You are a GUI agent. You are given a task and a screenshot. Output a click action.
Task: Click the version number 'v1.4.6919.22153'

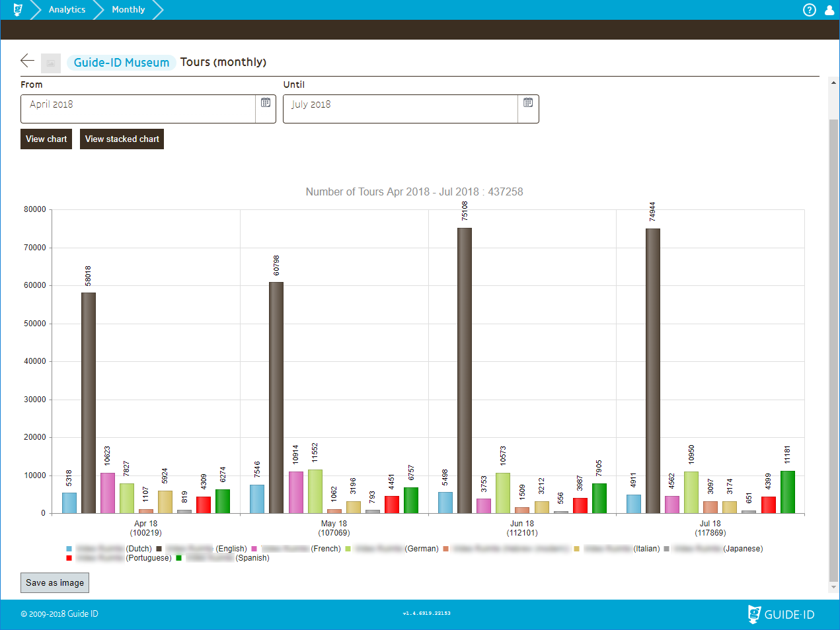[427, 613]
